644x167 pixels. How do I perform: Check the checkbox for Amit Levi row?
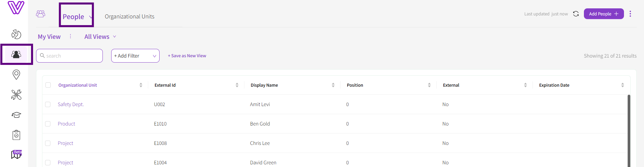point(48,104)
